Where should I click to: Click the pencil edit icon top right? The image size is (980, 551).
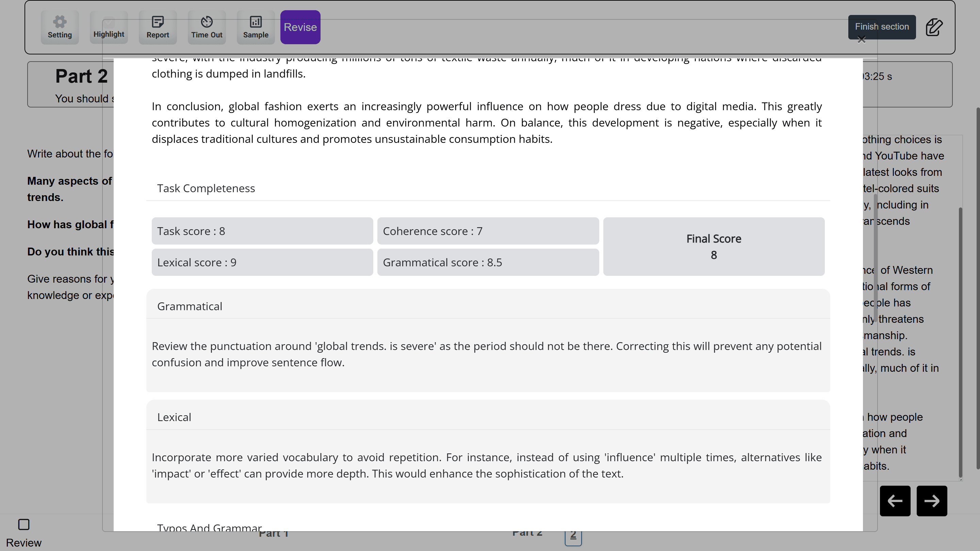934,27
